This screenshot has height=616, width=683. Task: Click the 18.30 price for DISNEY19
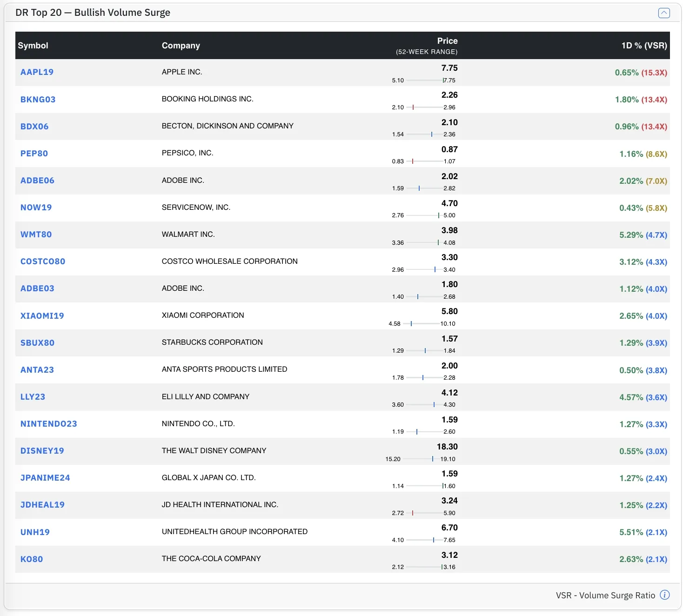[447, 447]
